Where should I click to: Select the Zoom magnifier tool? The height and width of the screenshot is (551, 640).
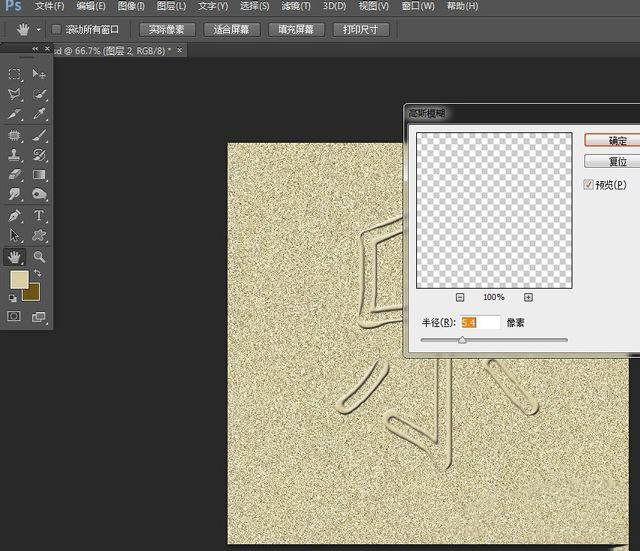coord(40,257)
